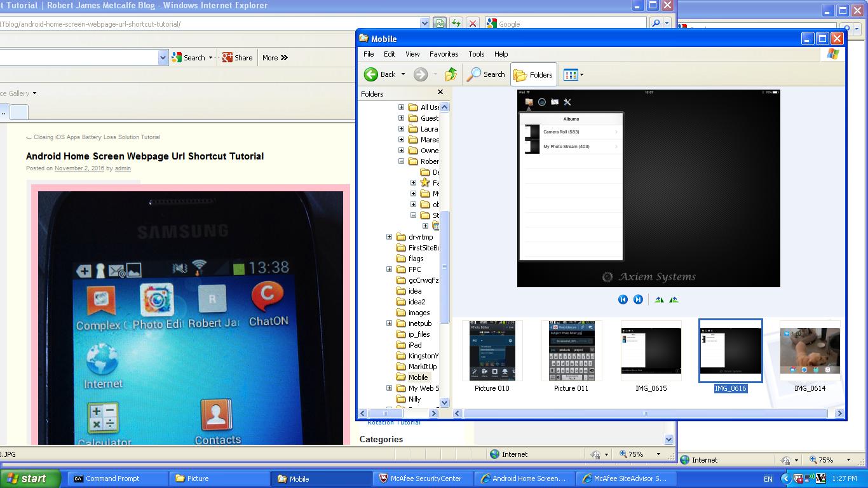Expand the Laura folder node
This screenshot has height=488, width=868.
point(401,129)
